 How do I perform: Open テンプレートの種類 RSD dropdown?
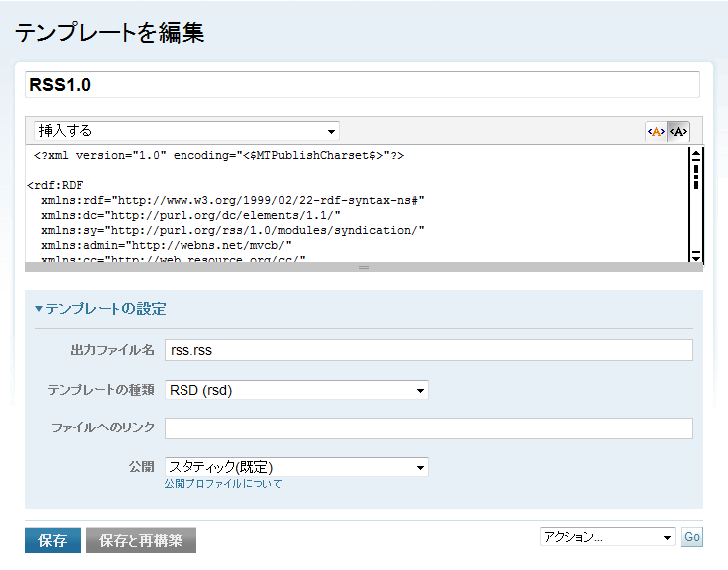(296, 390)
